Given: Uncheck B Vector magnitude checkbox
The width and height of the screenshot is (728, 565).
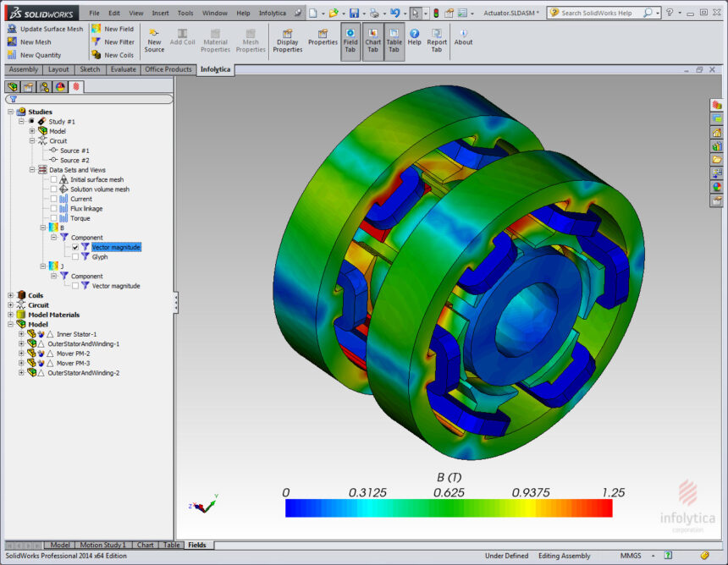Looking at the screenshot, I should [75, 247].
